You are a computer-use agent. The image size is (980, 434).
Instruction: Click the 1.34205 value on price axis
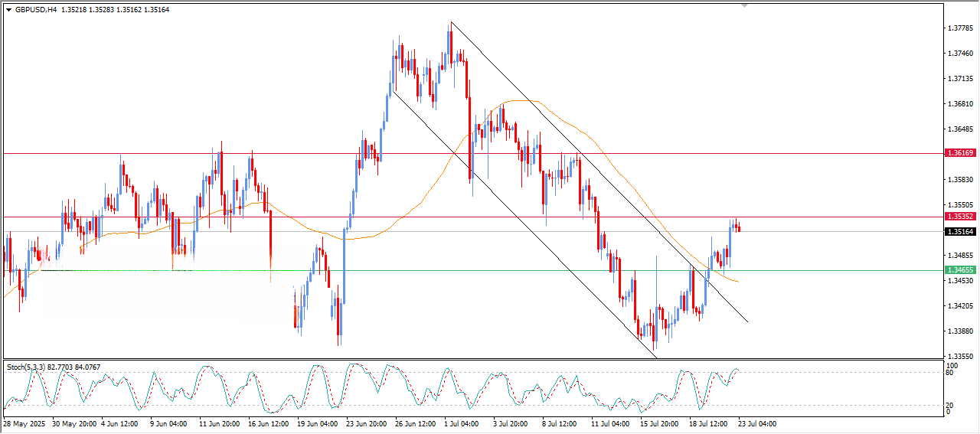tap(960, 306)
